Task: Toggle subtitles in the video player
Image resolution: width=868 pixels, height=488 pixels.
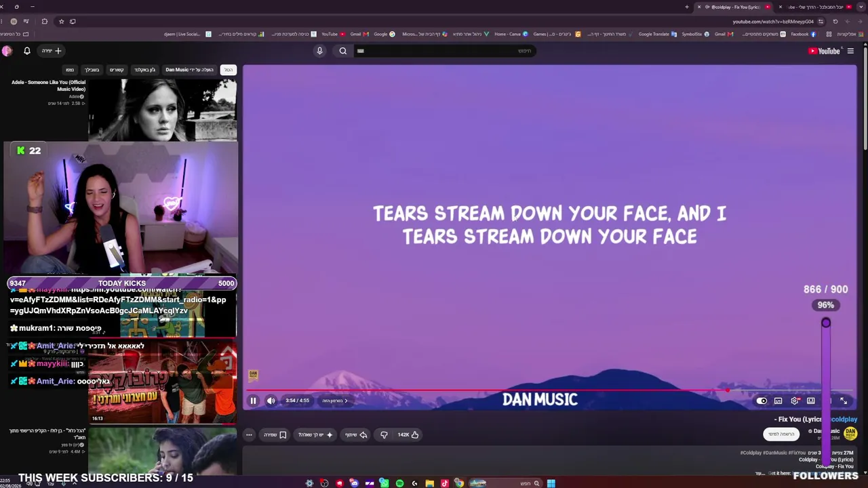Action: coord(778,401)
